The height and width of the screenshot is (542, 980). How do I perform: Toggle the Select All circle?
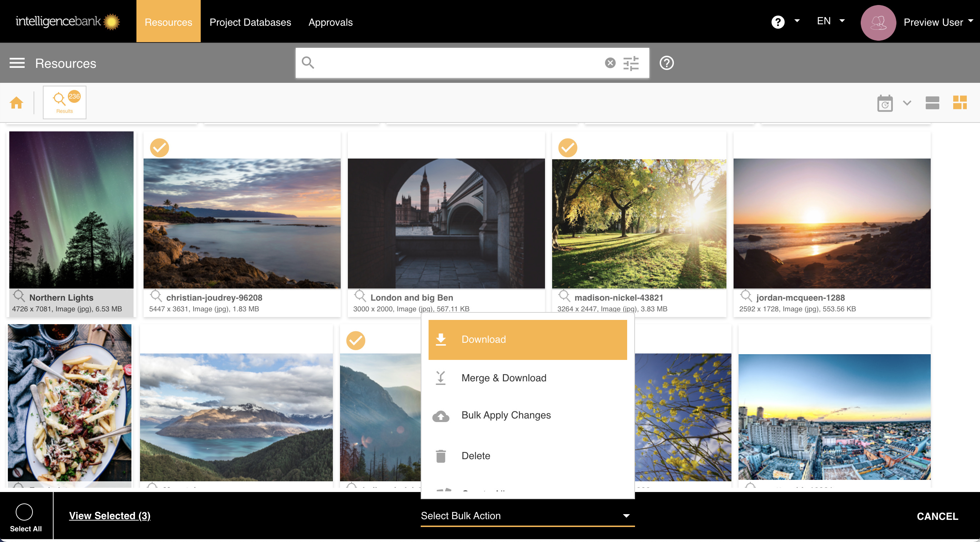click(x=24, y=512)
